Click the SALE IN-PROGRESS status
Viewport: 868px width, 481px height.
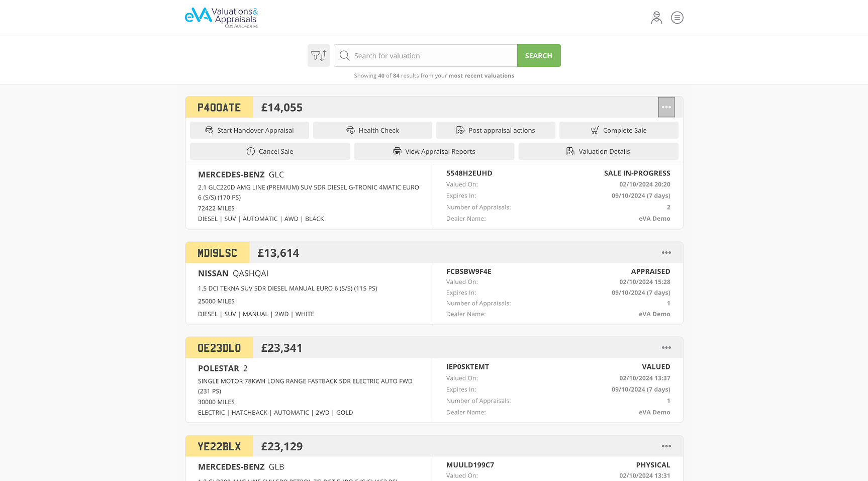point(637,173)
